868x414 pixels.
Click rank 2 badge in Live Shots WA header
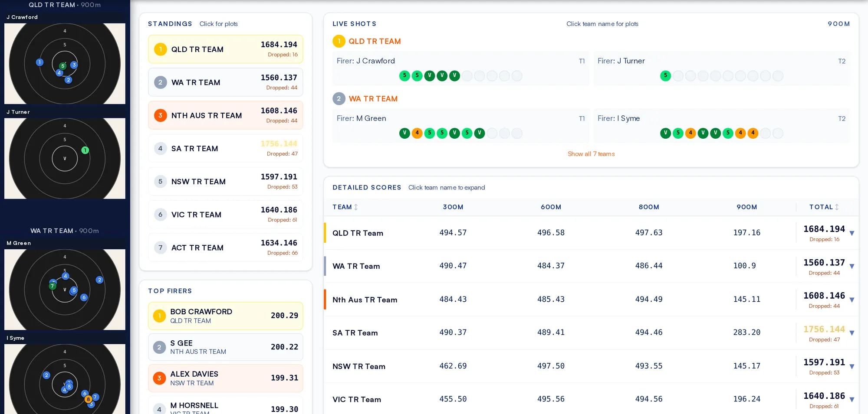tap(339, 99)
